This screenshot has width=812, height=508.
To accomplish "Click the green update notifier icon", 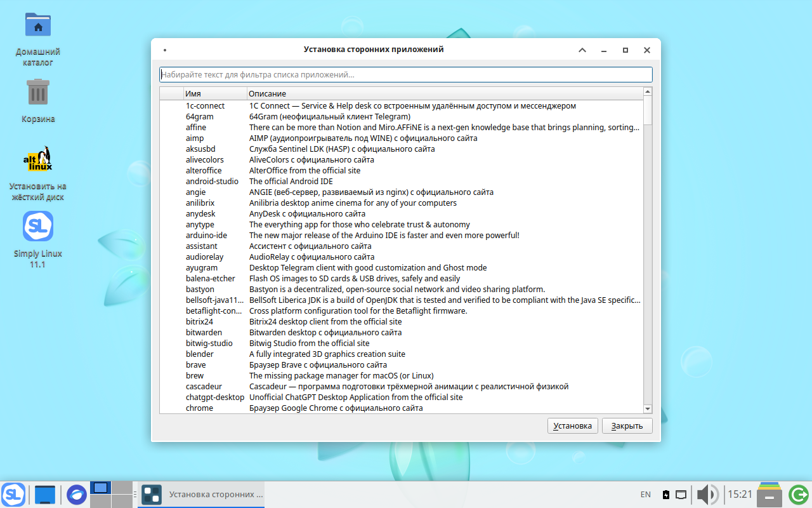I will click(x=797, y=493).
